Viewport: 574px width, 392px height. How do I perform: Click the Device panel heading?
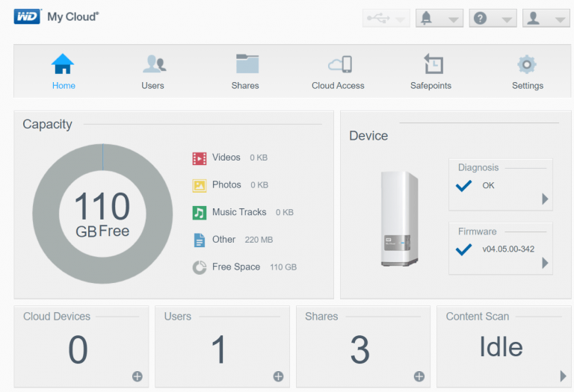pos(368,136)
